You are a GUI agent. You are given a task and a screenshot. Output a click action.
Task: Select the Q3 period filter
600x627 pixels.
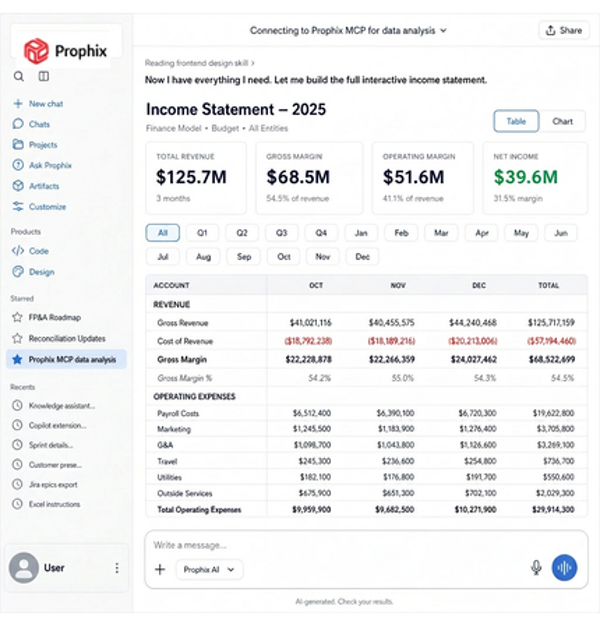(x=282, y=233)
